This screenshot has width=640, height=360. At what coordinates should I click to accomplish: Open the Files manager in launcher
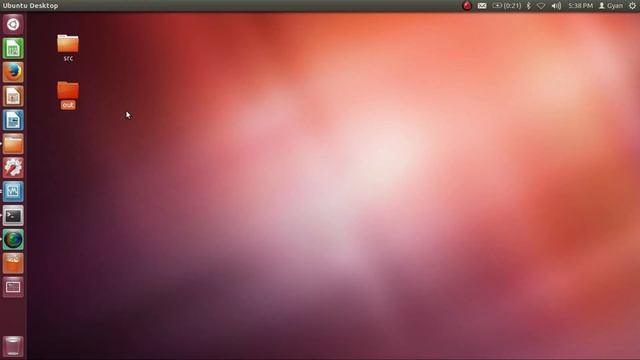tap(13, 144)
